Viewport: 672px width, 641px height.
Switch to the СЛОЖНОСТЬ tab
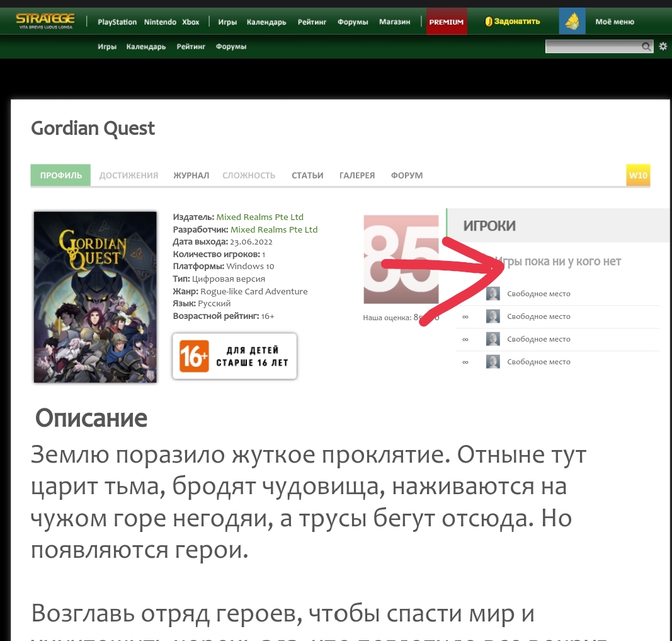pyautogui.click(x=249, y=175)
